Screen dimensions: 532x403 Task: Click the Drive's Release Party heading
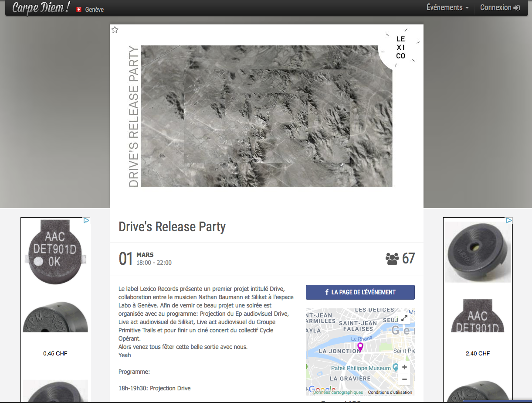tap(172, 227)
